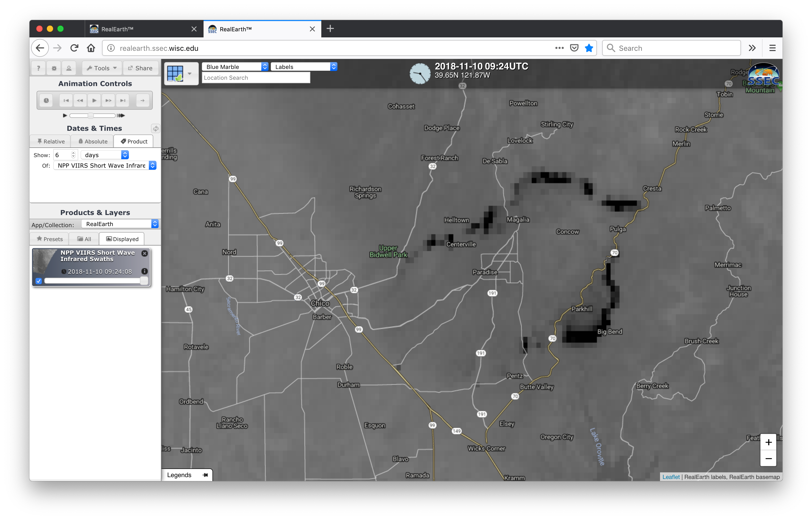Open the Legends panel
The width and height of the screenshot is (812, 520).
[x=179, y=475]
